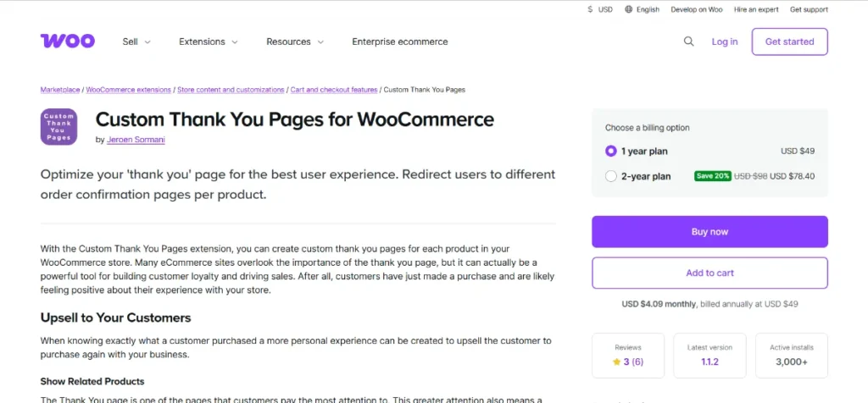Open the Jeroen Sormani author link

pyautogui.click(x=136, y=140)
